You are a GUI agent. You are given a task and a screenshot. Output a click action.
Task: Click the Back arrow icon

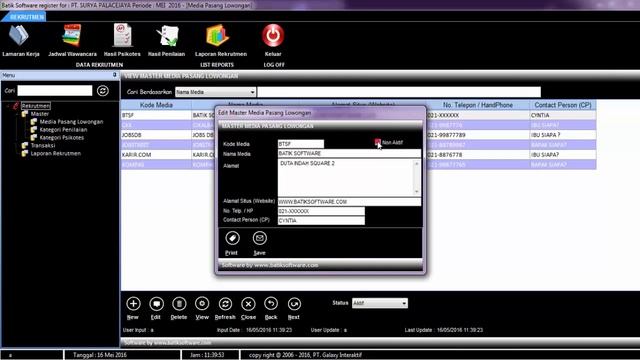pyautogui.click(x=271, y=304)
